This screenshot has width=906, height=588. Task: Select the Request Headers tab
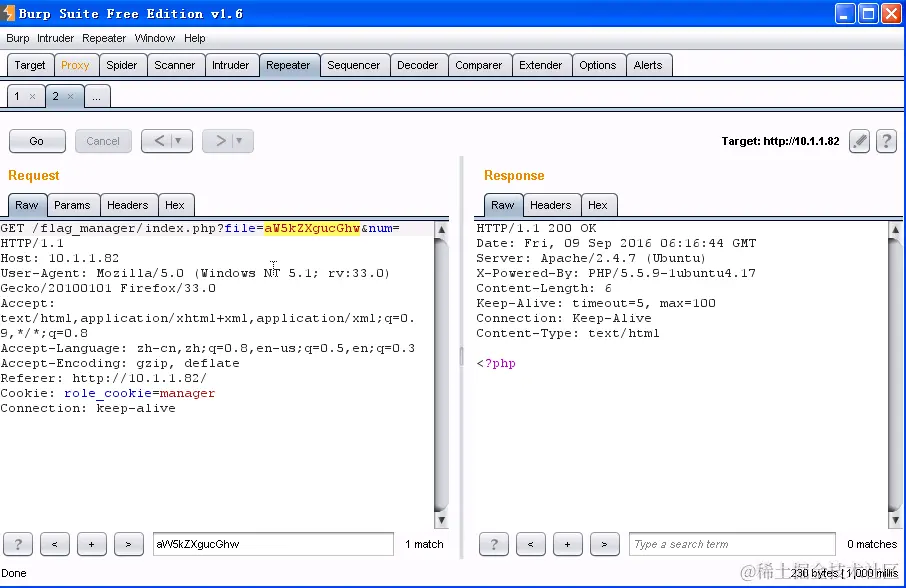click(128, 205)
